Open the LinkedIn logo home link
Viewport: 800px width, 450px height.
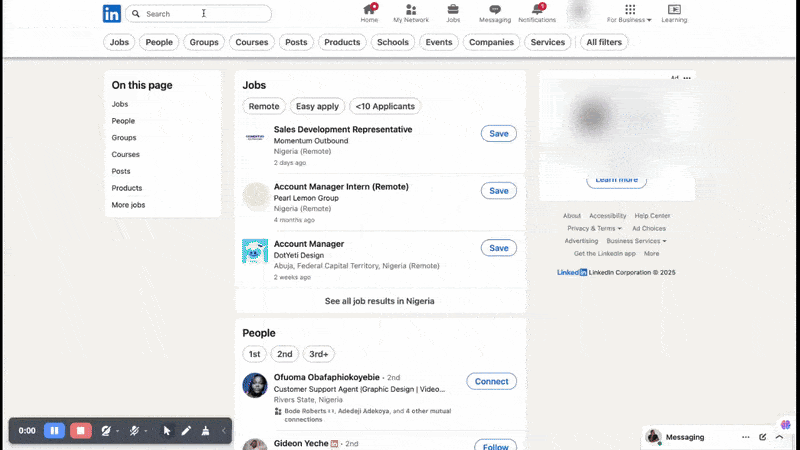(112, 14)
